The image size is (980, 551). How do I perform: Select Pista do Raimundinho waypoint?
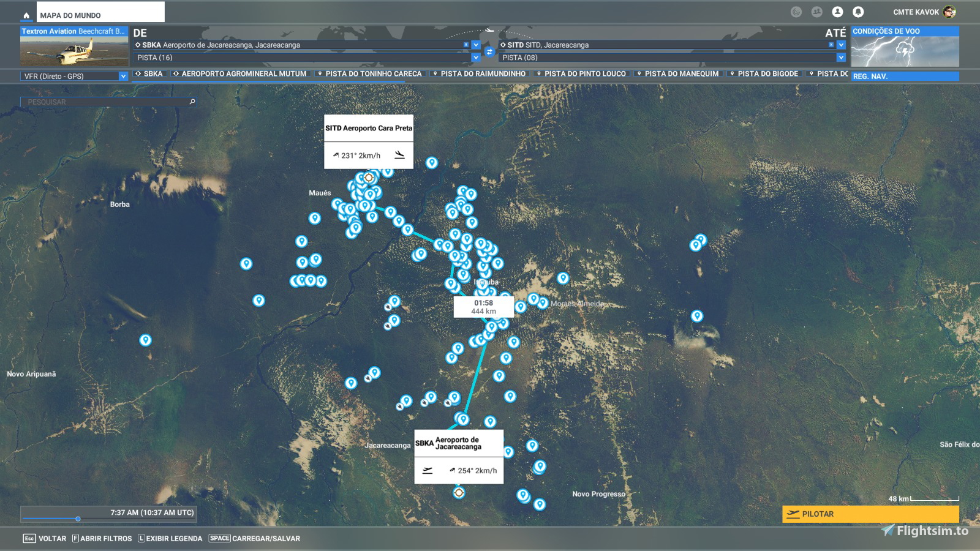[x=479, y=73]
